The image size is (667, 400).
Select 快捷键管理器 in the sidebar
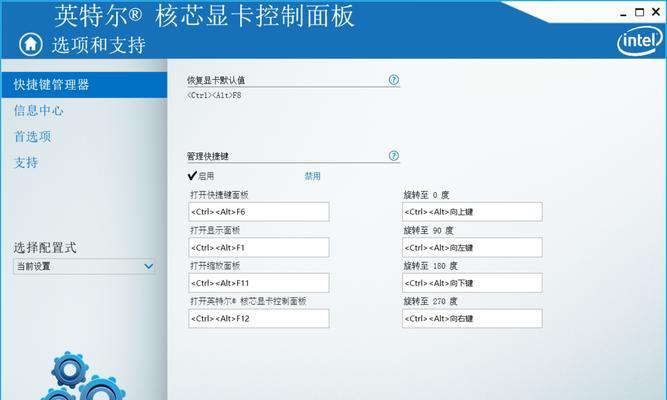click(x=84, y=85)
